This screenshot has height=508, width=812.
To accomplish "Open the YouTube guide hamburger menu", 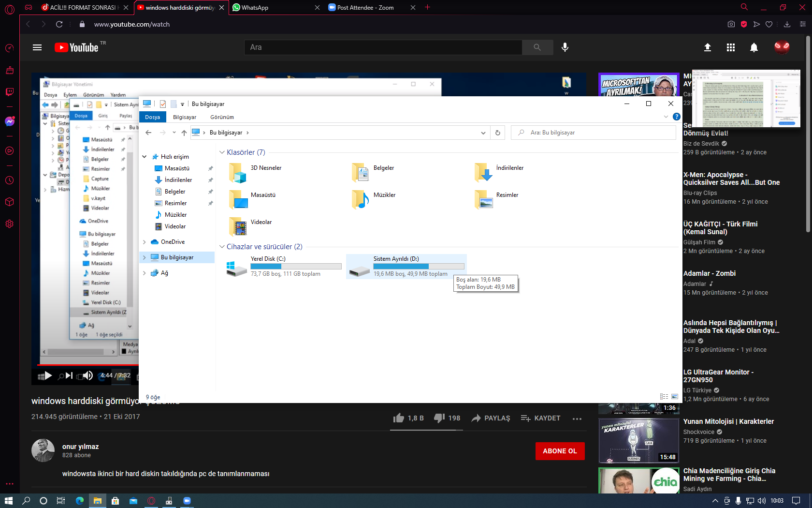I will click(37, 47).
